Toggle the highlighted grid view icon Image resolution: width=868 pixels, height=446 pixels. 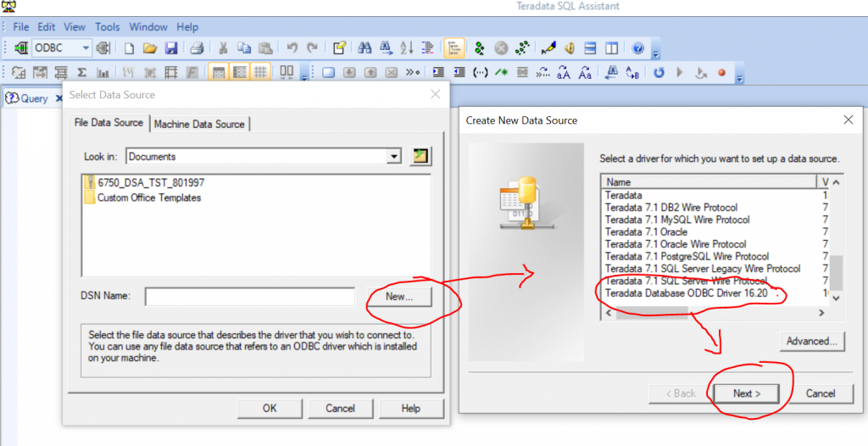tap(260, 73)
